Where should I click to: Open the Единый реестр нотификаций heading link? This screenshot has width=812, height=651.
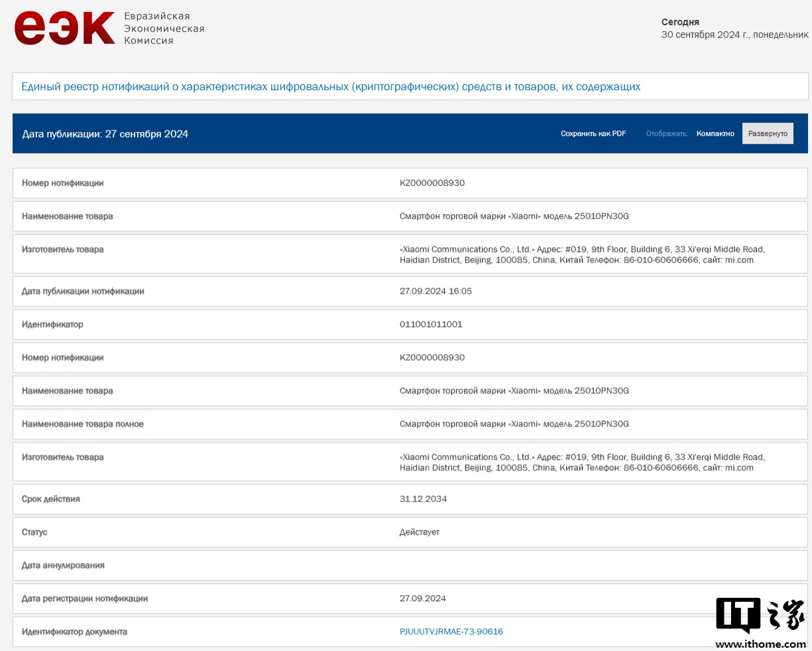click(x=331, y=87)
